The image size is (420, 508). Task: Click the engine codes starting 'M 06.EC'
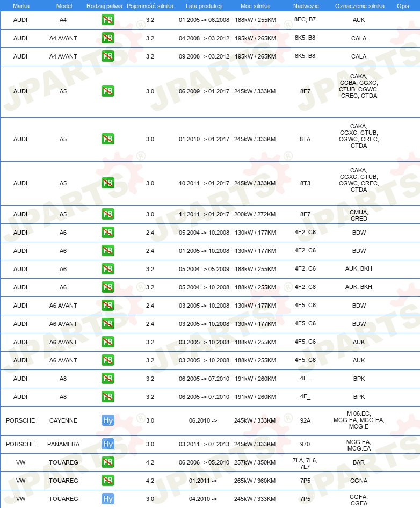[359, 420]
